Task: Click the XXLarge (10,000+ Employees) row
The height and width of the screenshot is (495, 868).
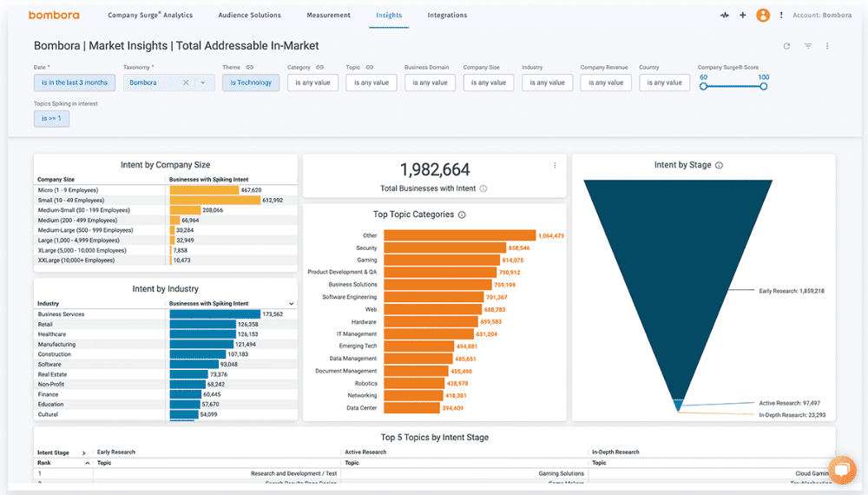Action: pyautogui.click(x=166, y=261)
